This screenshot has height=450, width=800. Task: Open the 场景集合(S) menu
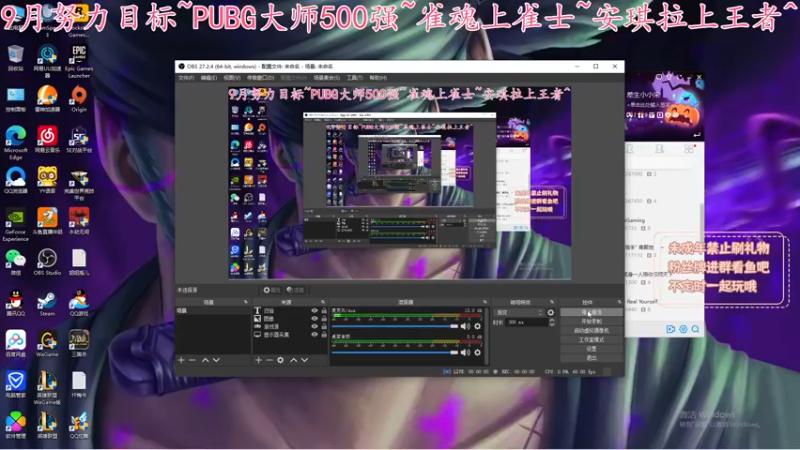[x=327, y=78]
